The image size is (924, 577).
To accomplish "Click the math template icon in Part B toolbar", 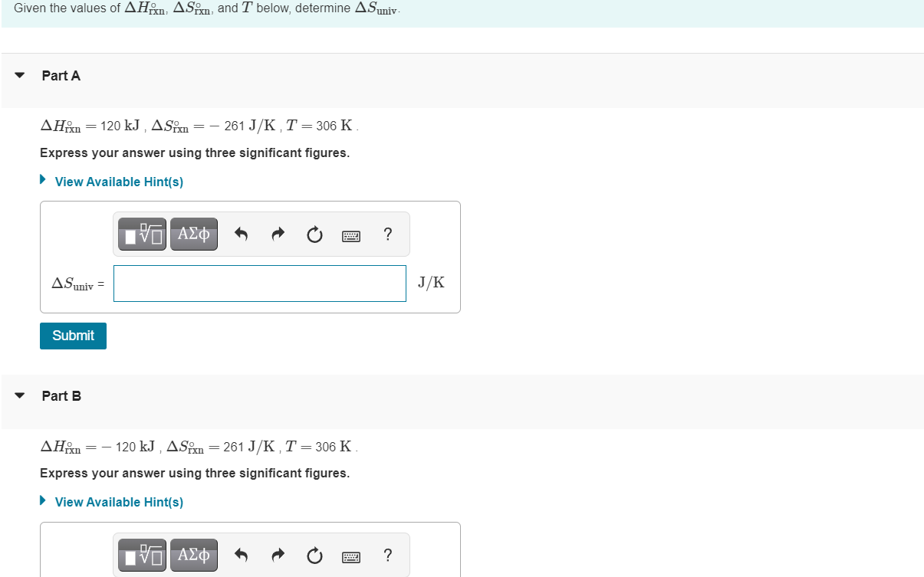I will tap(141, 555).
